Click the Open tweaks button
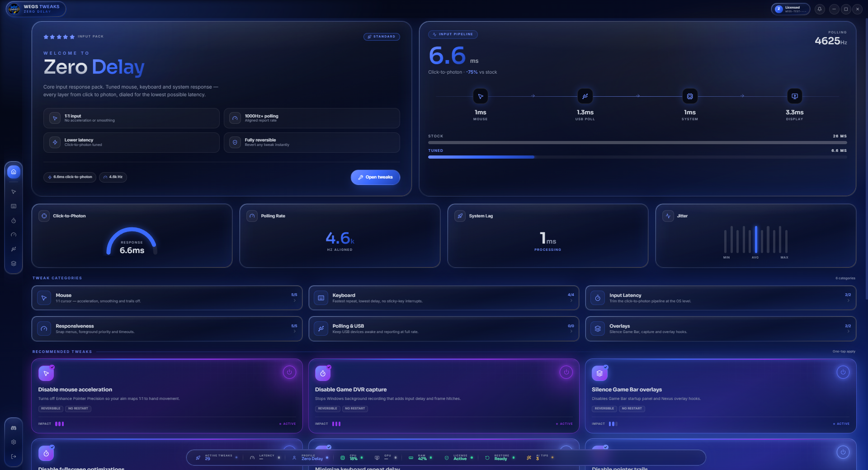 375,177
